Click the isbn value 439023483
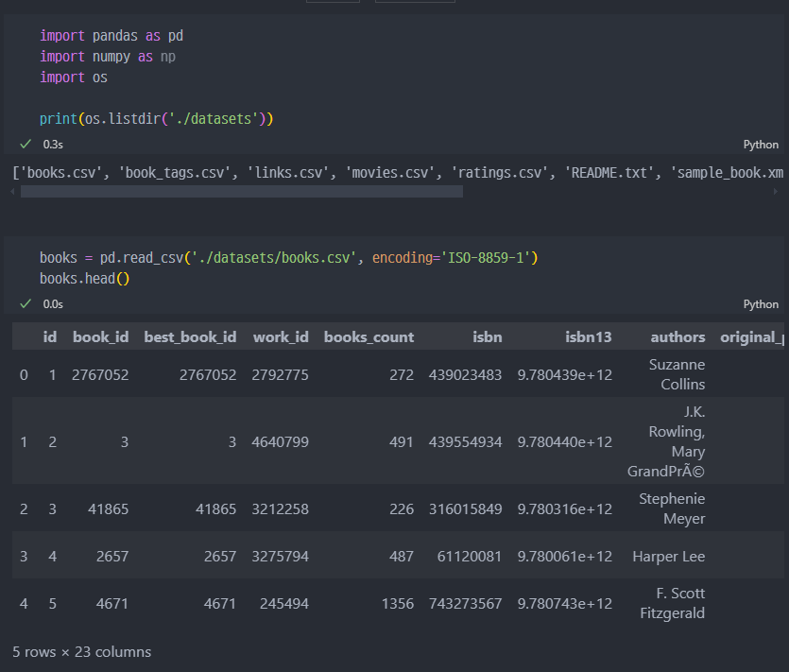 pos(466,375)
